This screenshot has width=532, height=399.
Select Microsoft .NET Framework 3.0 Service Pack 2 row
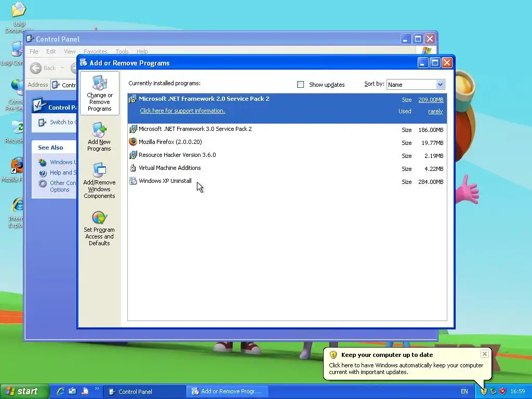pos(287,129)
